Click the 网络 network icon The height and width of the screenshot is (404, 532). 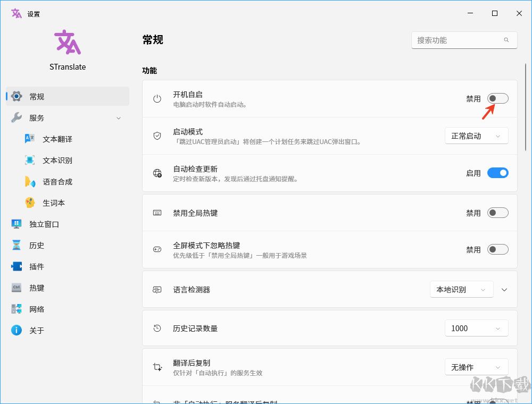pyautogui.click(x=16, y=309)
